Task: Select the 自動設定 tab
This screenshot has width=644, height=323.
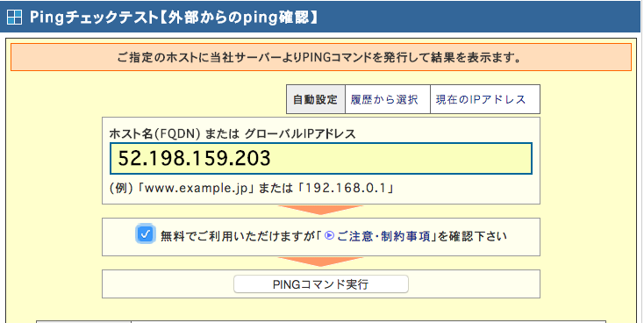Action: (316, 99)
